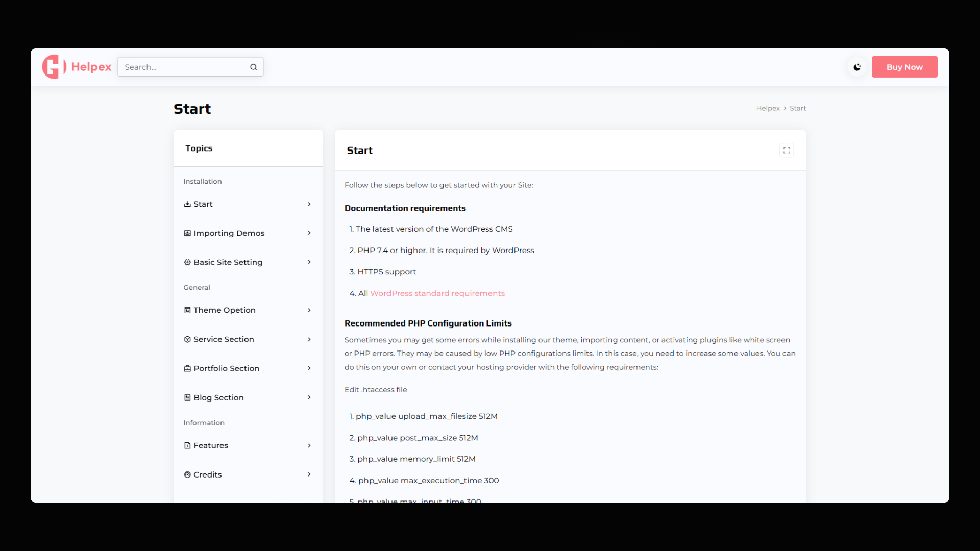
Task: Click the Portfolio Section briefcase icon
Action: pyautogui.click(x=187, y=368)
